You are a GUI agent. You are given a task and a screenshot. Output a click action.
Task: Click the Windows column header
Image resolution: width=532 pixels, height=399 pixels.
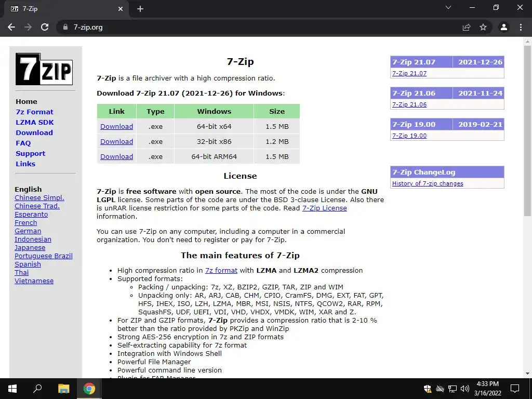pyautogui.click(x=214, y=111)
